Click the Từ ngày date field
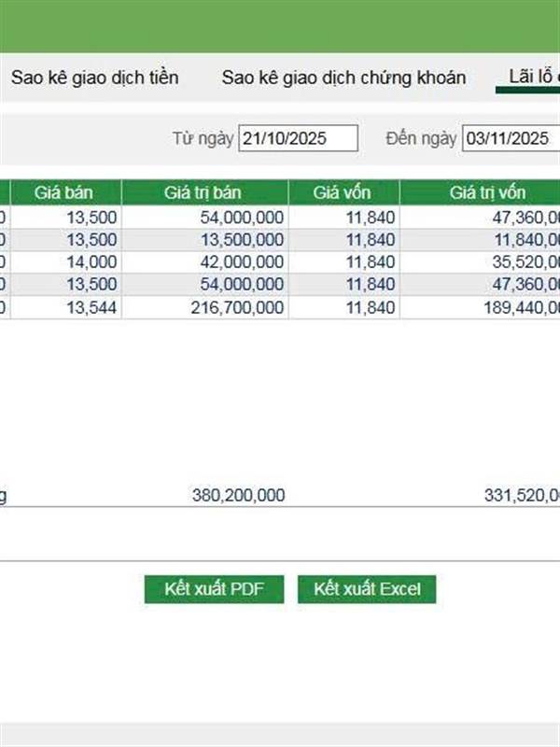 click(298, 138)
